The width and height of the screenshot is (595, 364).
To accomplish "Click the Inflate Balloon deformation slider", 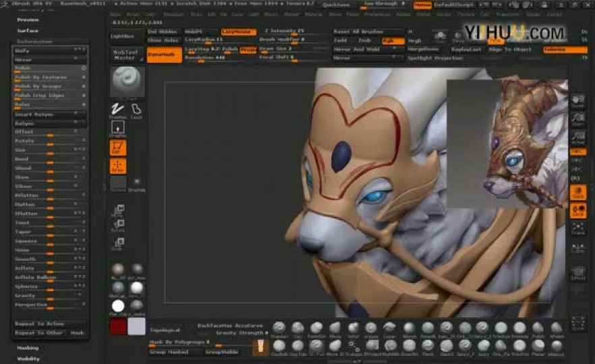I will tap(51, 278).
